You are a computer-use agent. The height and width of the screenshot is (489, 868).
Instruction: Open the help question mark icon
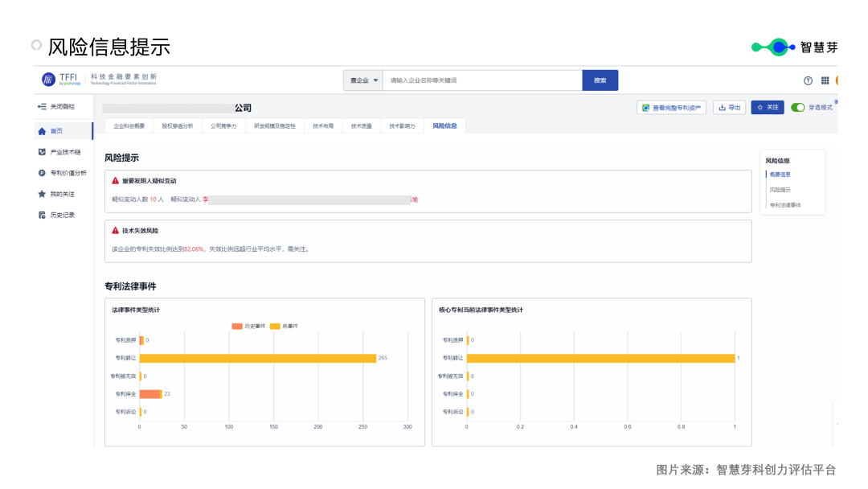point(808,80)
